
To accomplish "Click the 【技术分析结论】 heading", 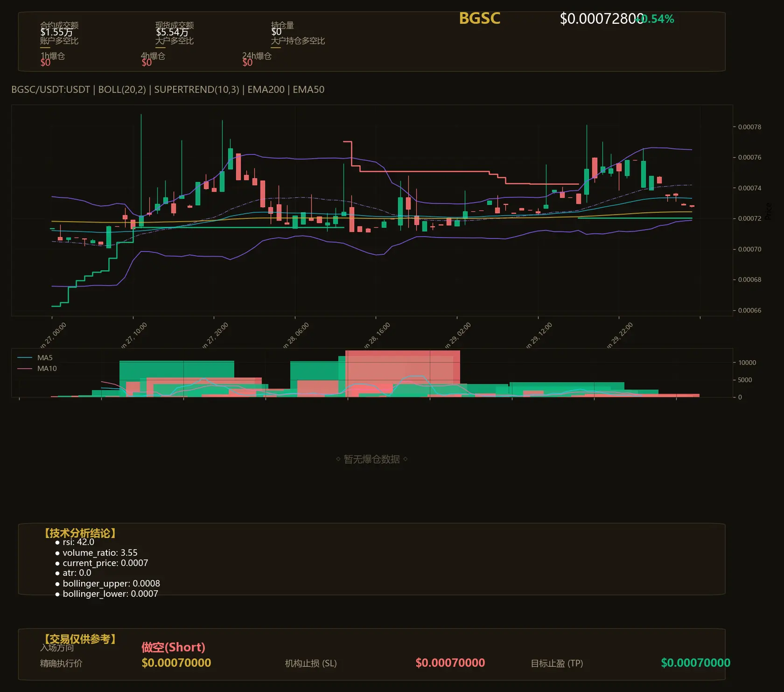I will coord(80,533).
